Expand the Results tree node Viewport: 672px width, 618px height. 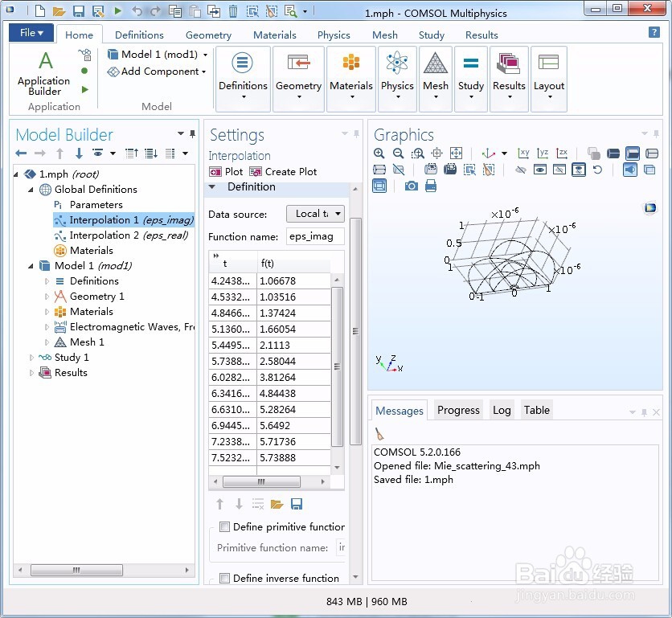[31, 373]
